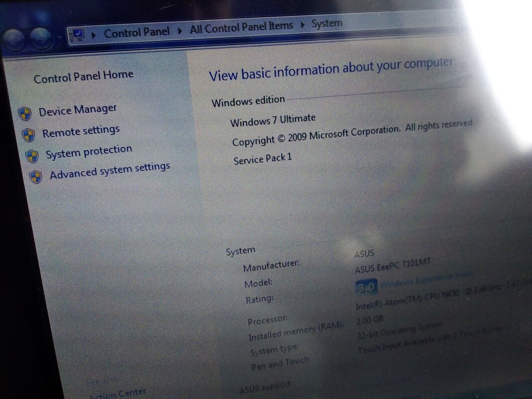The height and width of the screenshot is (399, 532).
Task: Open Remote settings
Action: [x=81, y=131]
